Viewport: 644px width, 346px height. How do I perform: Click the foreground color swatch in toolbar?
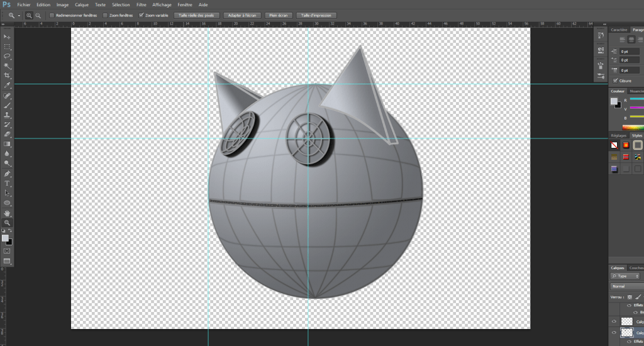tap(6, 238)
